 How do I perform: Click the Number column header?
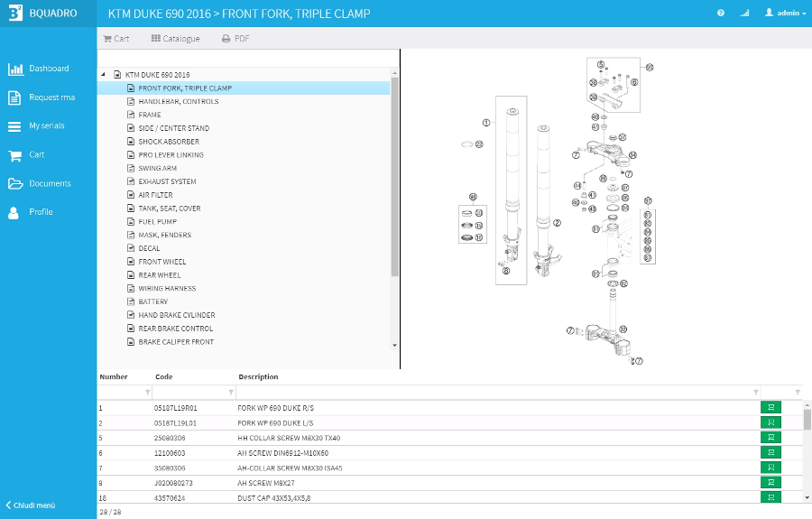point(114,377)
